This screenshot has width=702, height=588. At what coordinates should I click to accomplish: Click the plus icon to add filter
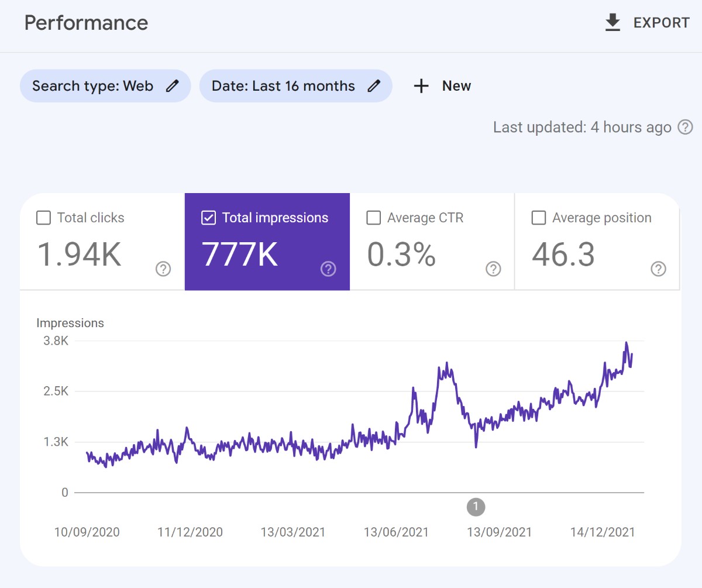(421, 86)
